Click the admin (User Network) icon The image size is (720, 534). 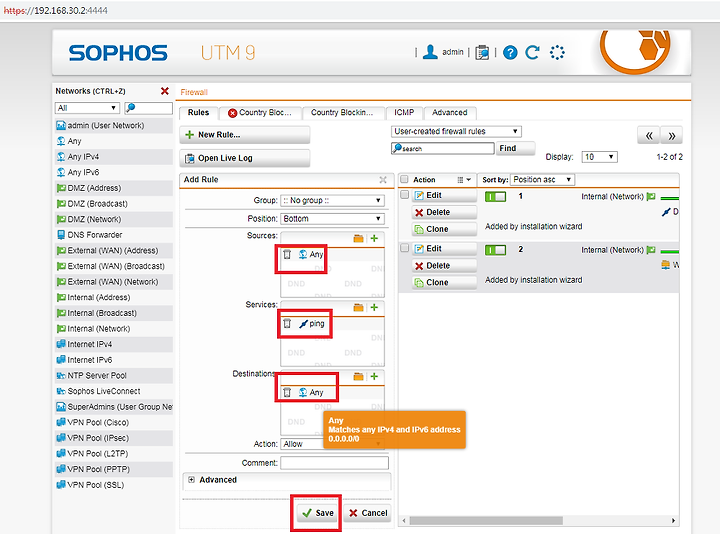coord(61,125)
